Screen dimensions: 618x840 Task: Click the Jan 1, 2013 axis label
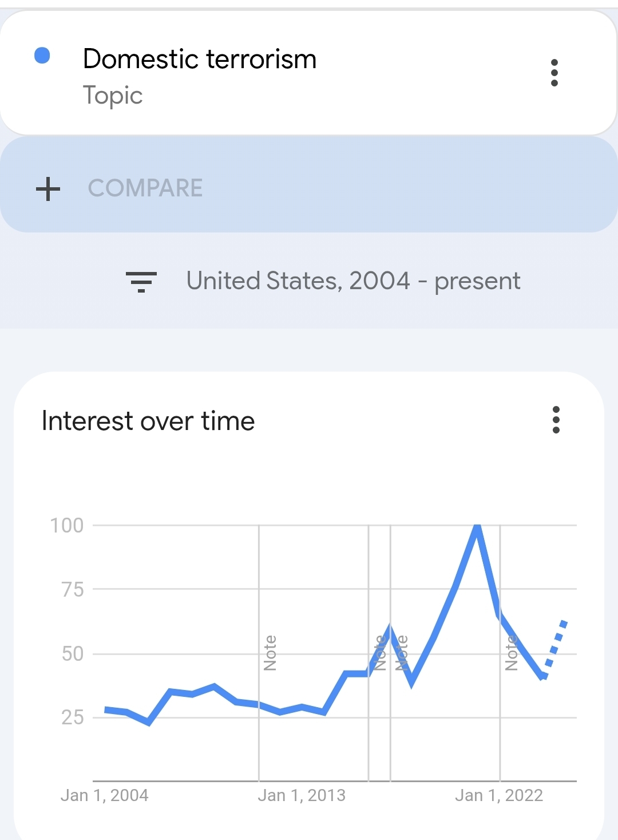[x=302, y=795]
